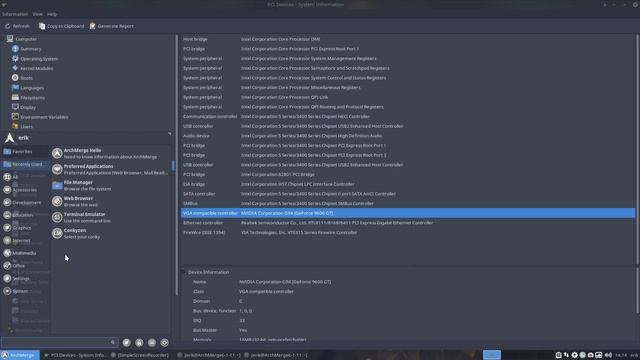Click the Generate Report button

[x=111, y=26]
